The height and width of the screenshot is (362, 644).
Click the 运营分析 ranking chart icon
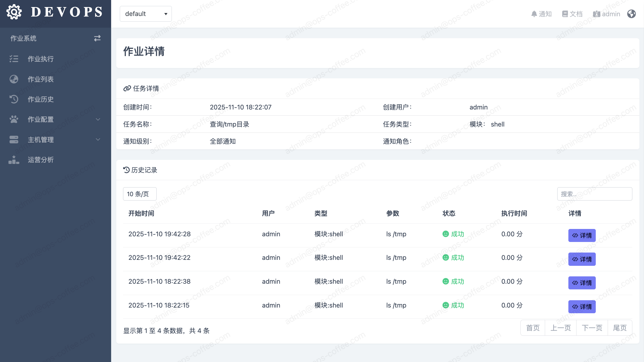point(14,160)
